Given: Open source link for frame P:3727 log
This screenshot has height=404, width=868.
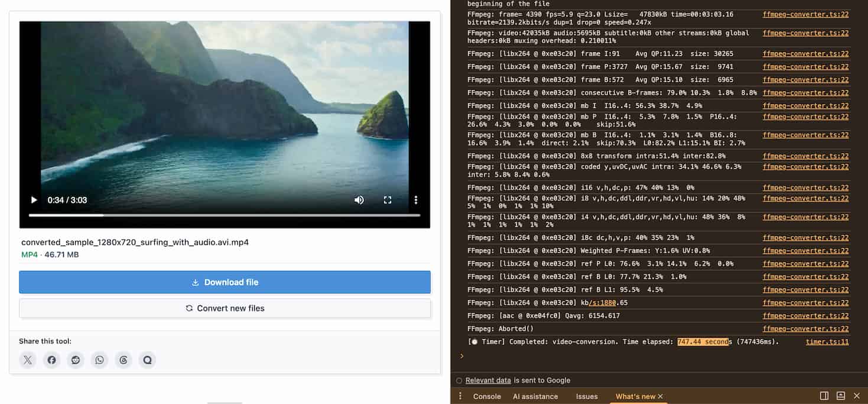Looking at the screenshot, I should (x=805, y=67).
